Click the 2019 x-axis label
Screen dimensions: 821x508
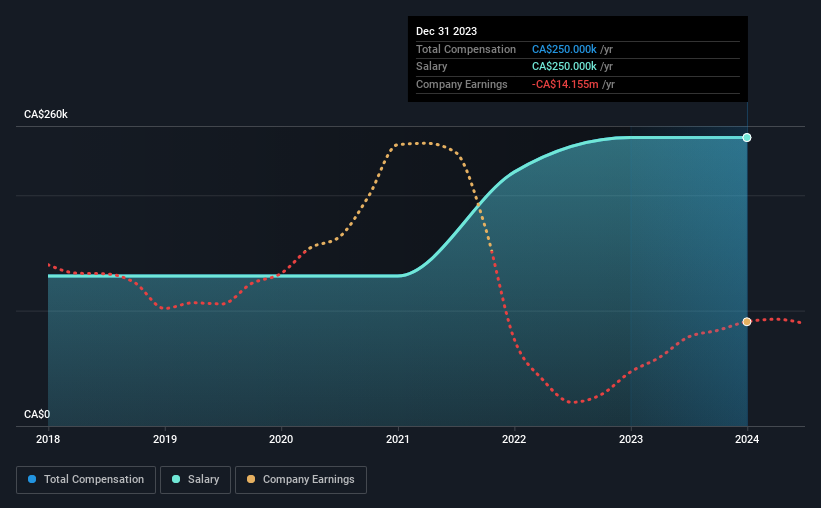coord(165,439)
